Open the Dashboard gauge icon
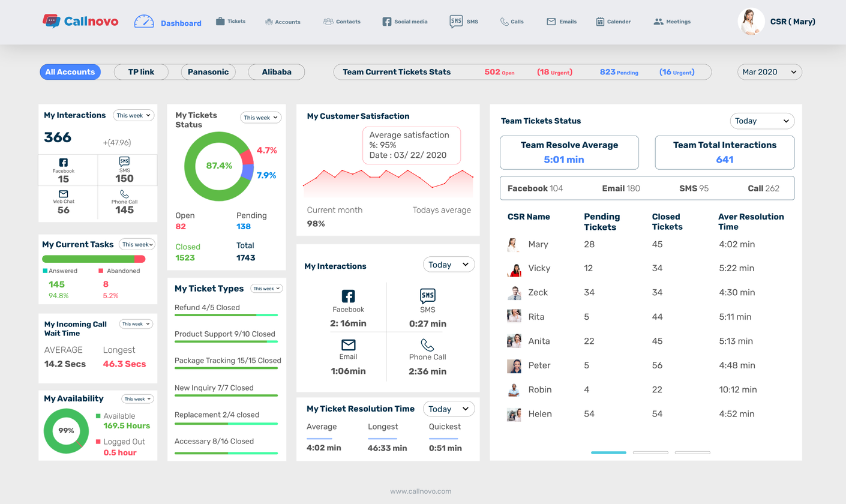Image resolution: width=846 pixels, height=504 pixels. click(144, 21)
